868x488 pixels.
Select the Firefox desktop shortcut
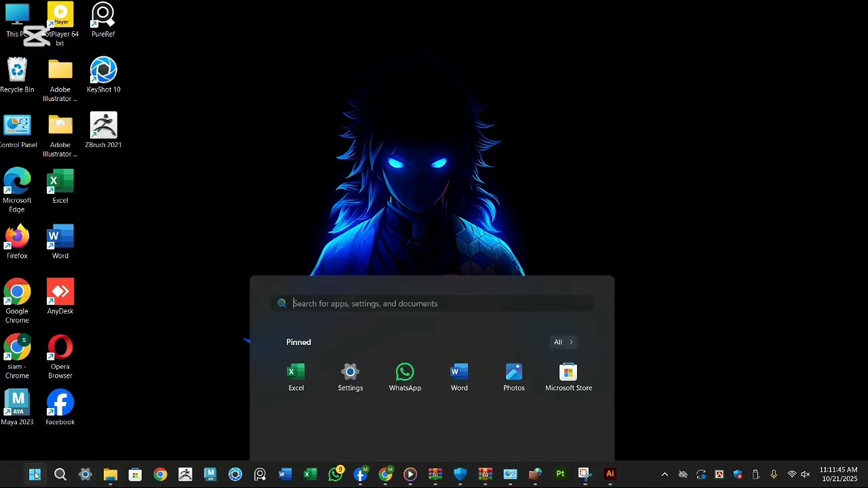pyautogui.click(x=17, y=242)
